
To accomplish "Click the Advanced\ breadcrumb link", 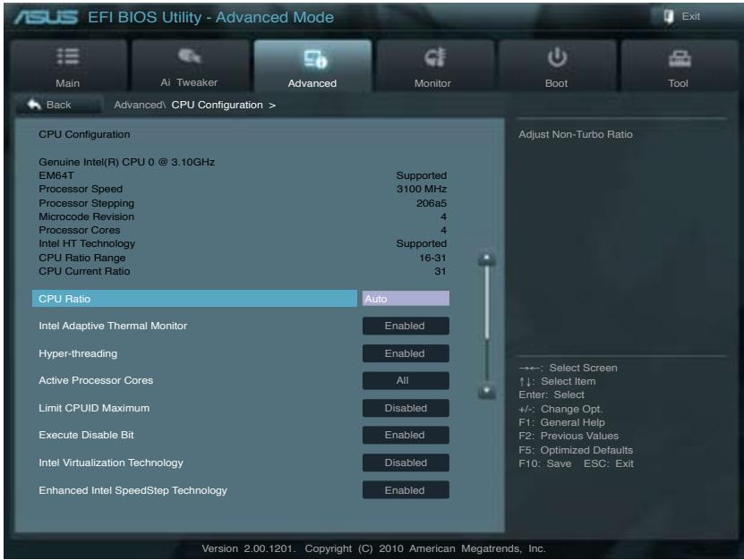I will point(140,105).
